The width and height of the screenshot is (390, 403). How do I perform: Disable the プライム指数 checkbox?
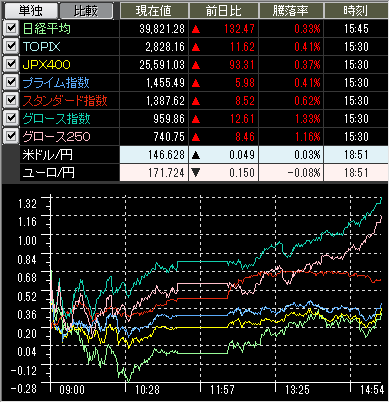[11, 82]
